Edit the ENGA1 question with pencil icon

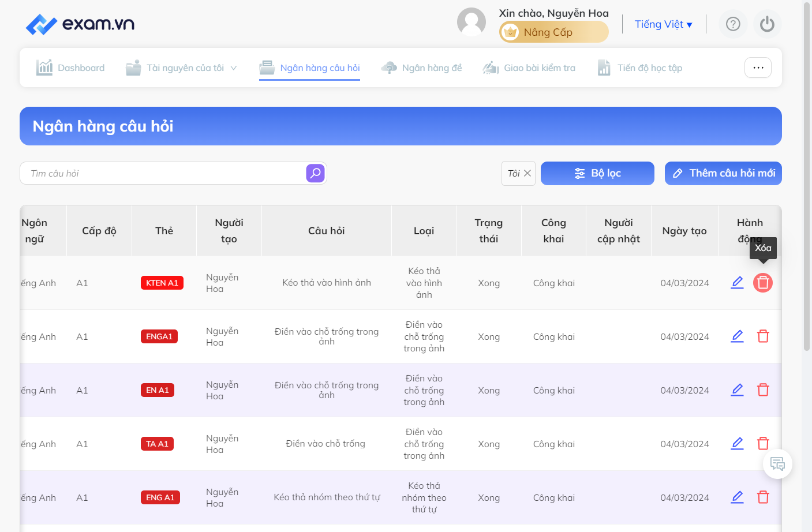point(737,336)
